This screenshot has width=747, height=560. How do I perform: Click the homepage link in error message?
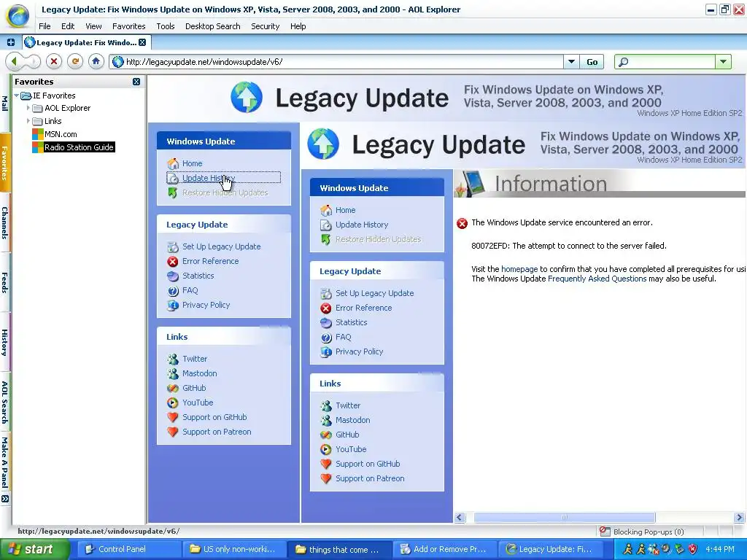pyautogui.click(x=519, y=269)
